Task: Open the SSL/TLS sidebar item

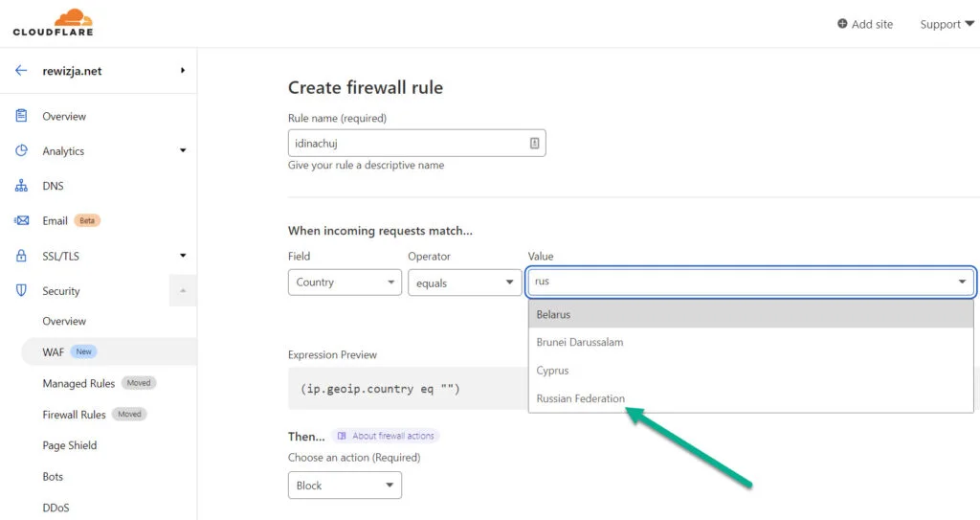Action: click(60, 256)
